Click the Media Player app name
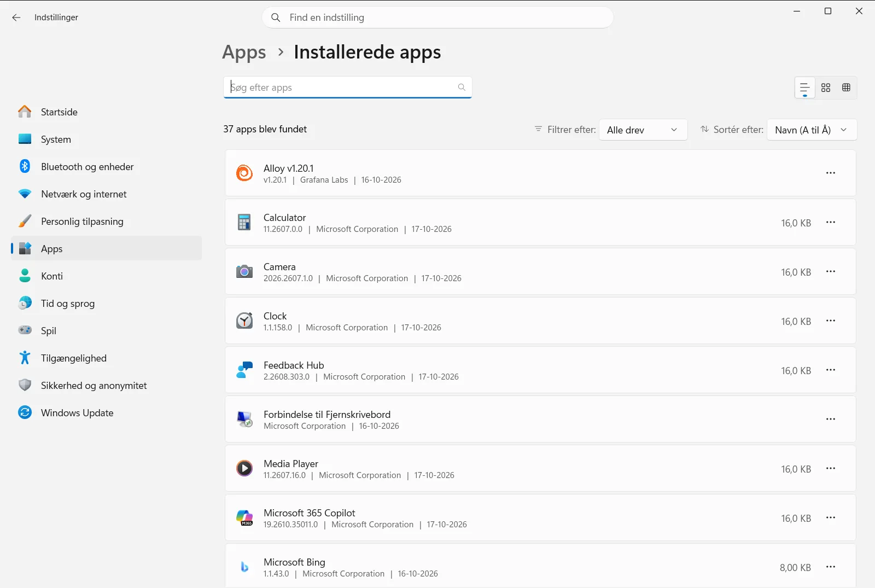 [290, 464]
